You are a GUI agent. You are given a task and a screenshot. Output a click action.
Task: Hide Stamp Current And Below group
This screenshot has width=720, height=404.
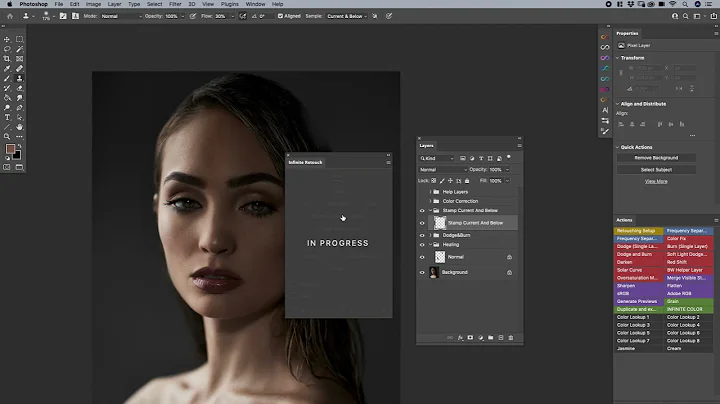(x=422, y=211)
